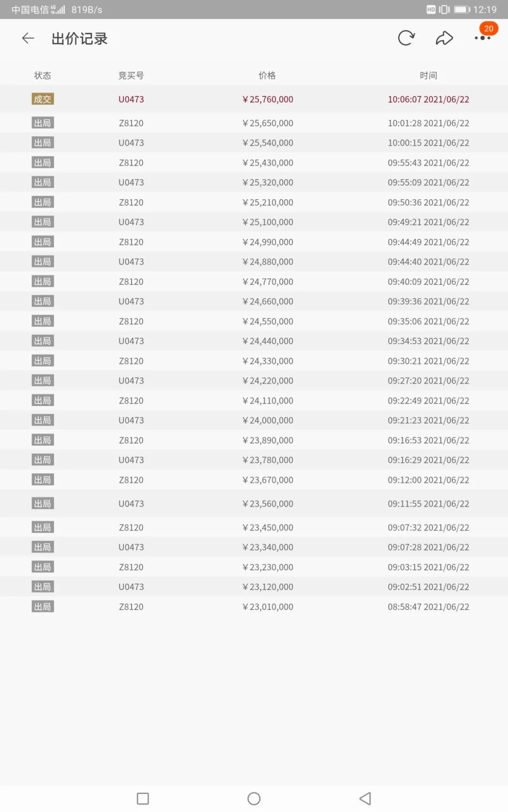Screen dimensions: 508x812
Task: Select the ¥25,650,000 bid row
Action: pos(254,123)
